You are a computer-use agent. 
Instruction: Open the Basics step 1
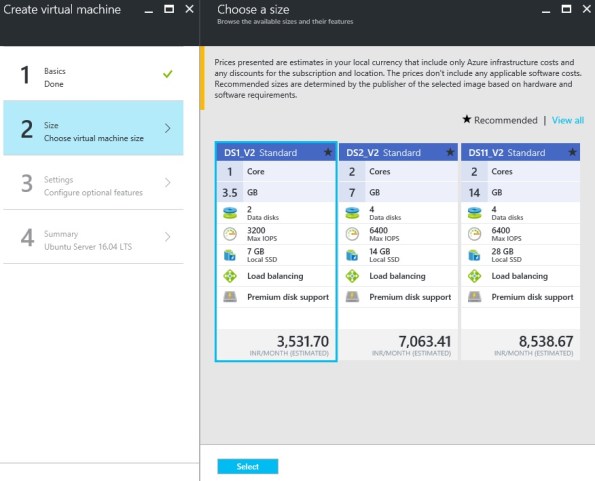point(93,74)
